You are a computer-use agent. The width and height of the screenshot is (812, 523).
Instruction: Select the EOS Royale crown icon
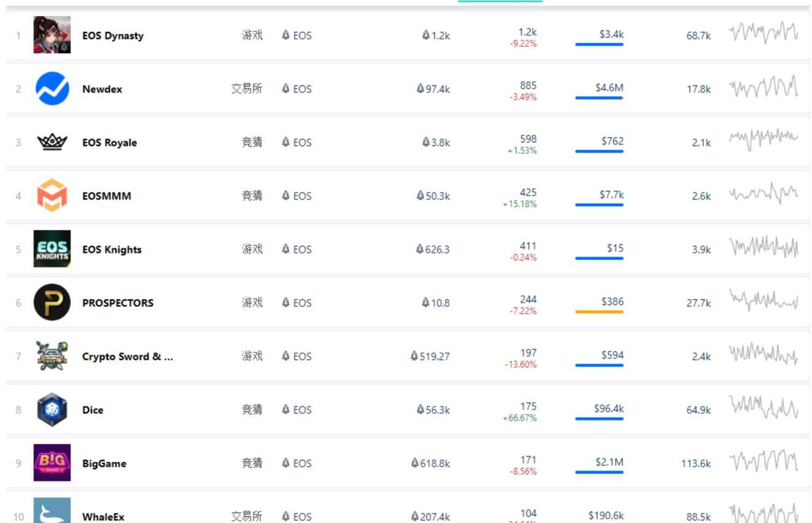(52, 142)
